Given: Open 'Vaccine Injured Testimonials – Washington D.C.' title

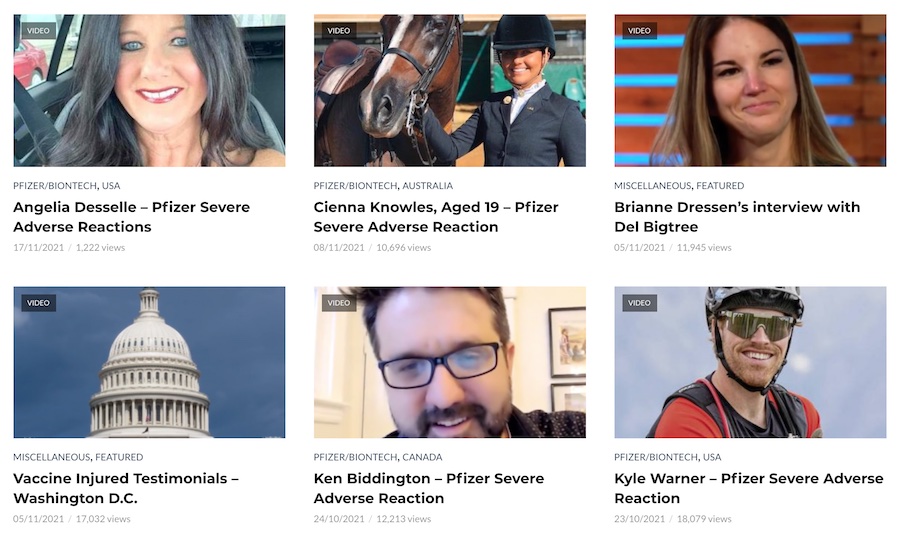Looking at the screenshot, I should coord(126,489).
